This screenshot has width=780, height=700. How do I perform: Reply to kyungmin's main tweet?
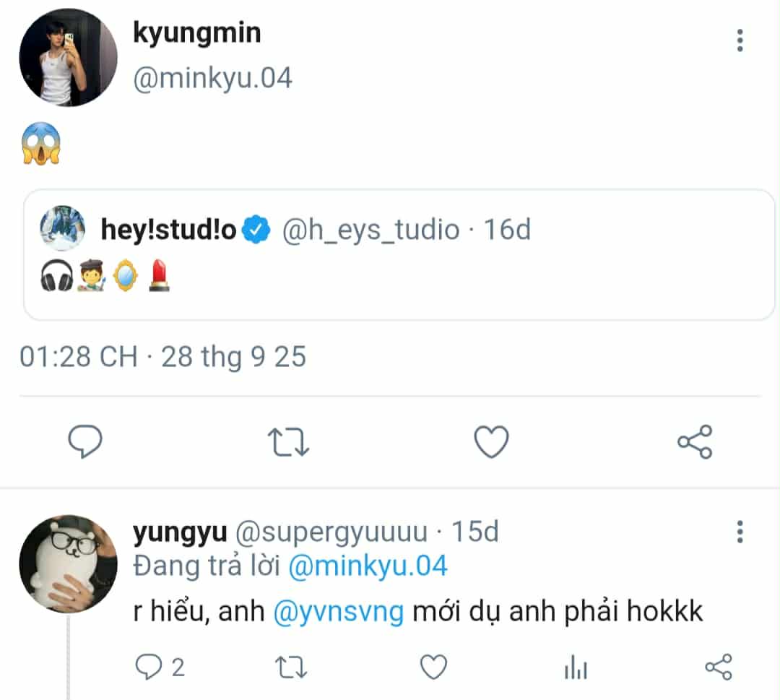pos(85,441)
